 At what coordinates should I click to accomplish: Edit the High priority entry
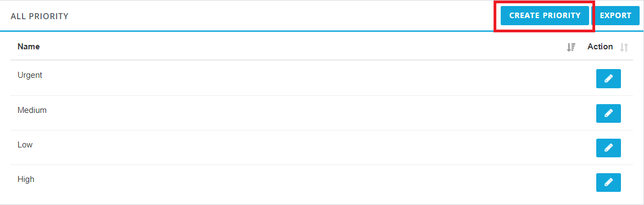[x=608, y=183]
